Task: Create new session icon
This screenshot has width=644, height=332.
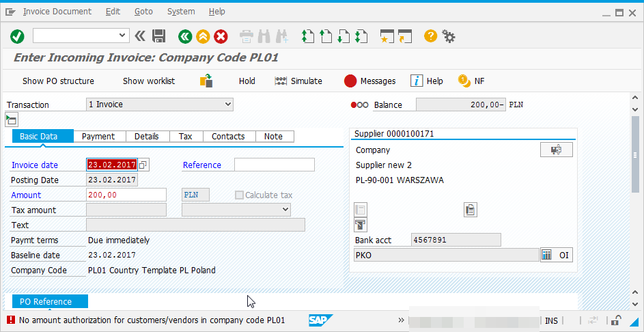Action: [x=387, y=37]
